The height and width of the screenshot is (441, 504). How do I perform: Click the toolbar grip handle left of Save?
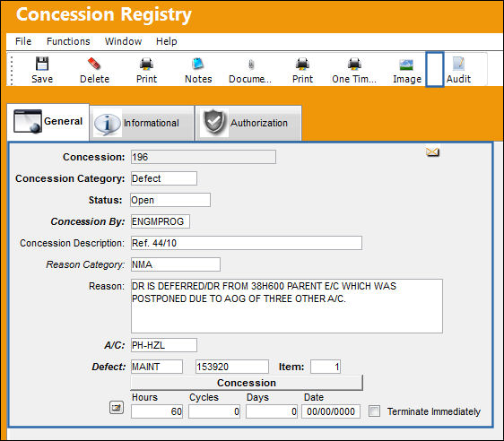12,70
